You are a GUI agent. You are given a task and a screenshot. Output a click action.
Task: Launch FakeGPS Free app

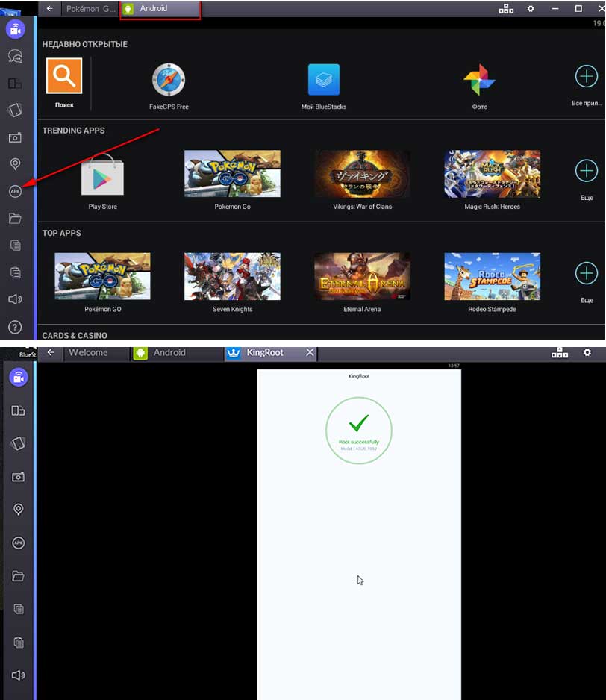(169, 80)
